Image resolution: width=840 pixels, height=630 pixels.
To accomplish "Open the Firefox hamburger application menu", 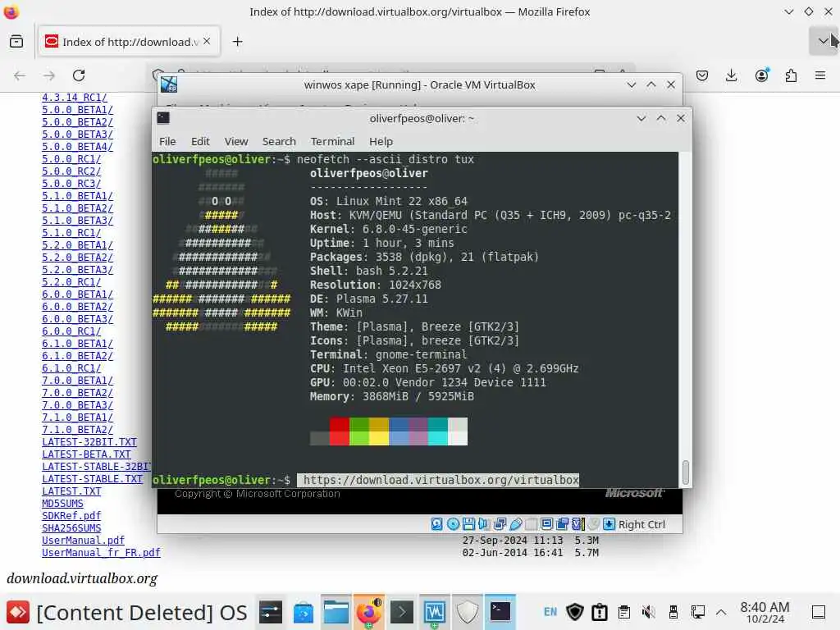I will [820, 75].
